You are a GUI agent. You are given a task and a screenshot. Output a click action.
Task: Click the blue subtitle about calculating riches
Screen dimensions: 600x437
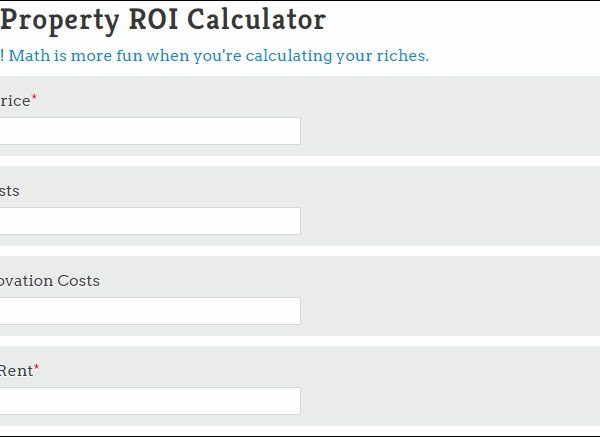(214, 56)
